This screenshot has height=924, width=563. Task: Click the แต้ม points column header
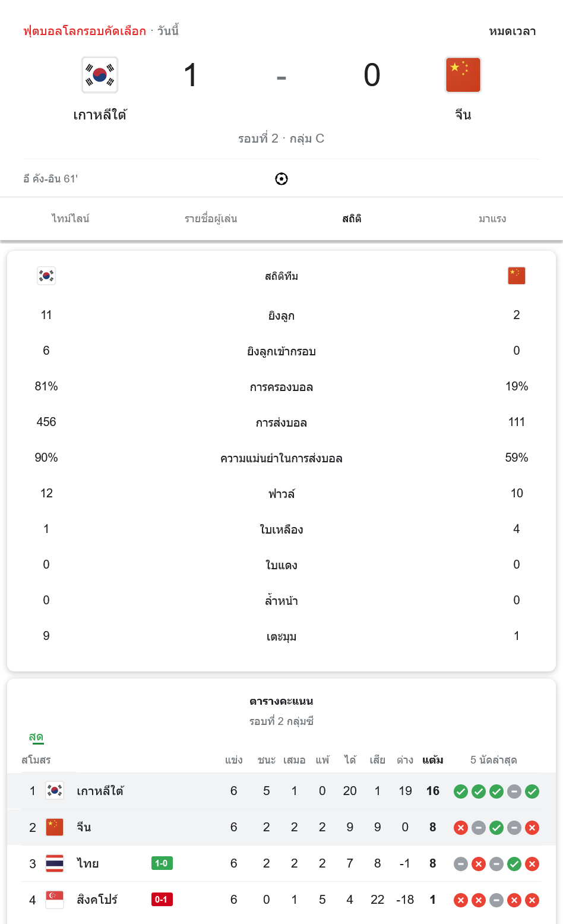pos(432,760)
